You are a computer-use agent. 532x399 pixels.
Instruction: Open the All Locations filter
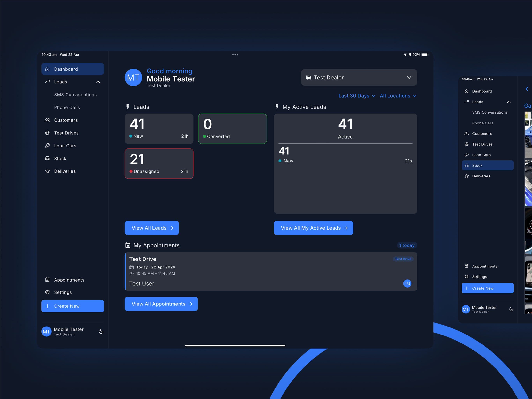[x=398, y=96]
